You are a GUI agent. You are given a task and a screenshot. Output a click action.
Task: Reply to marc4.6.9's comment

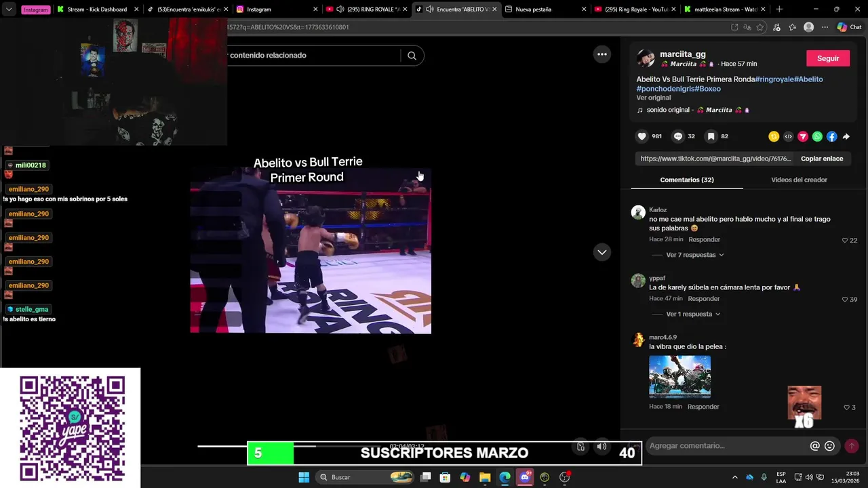(703, 407)
